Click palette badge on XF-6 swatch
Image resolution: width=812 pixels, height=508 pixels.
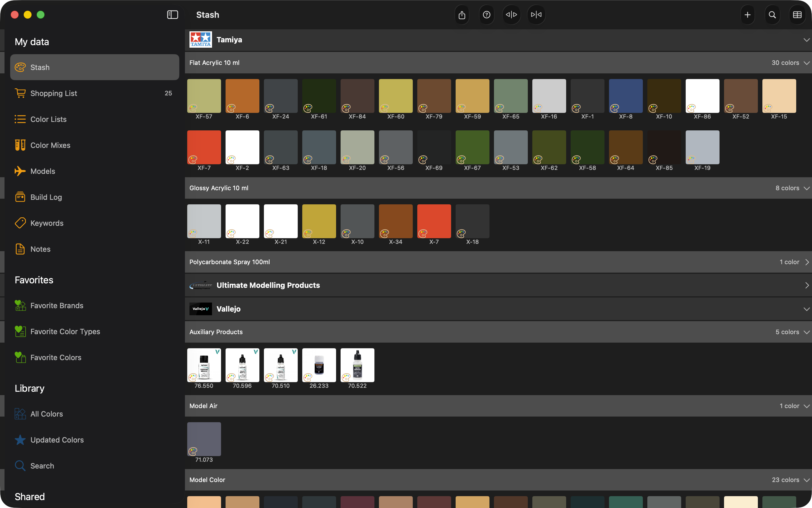(x=231, y=108)
